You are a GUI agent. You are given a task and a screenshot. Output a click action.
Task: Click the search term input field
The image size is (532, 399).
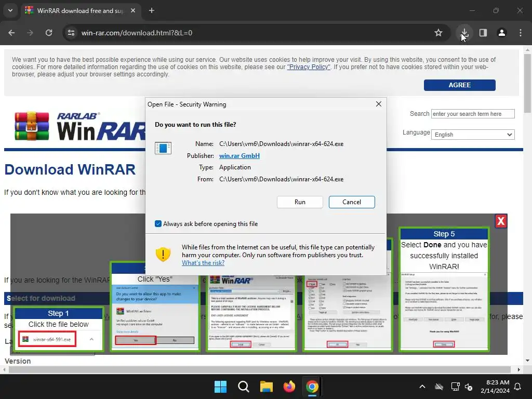pos(473,114)
